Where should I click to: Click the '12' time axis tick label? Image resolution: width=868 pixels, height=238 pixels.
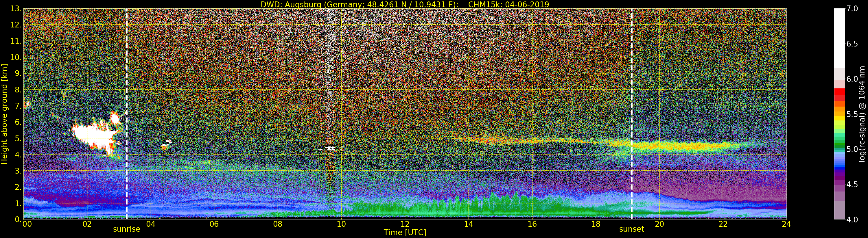(405, 224)
